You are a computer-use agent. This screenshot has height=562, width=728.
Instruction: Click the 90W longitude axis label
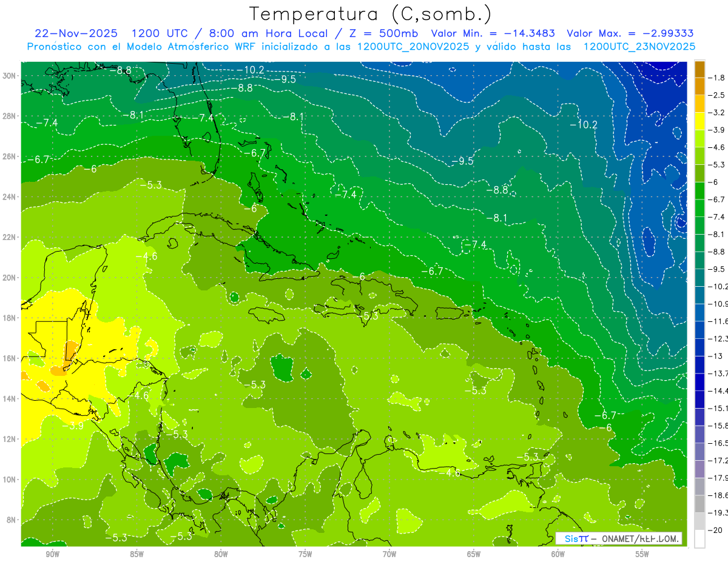(x=52, y=554)
